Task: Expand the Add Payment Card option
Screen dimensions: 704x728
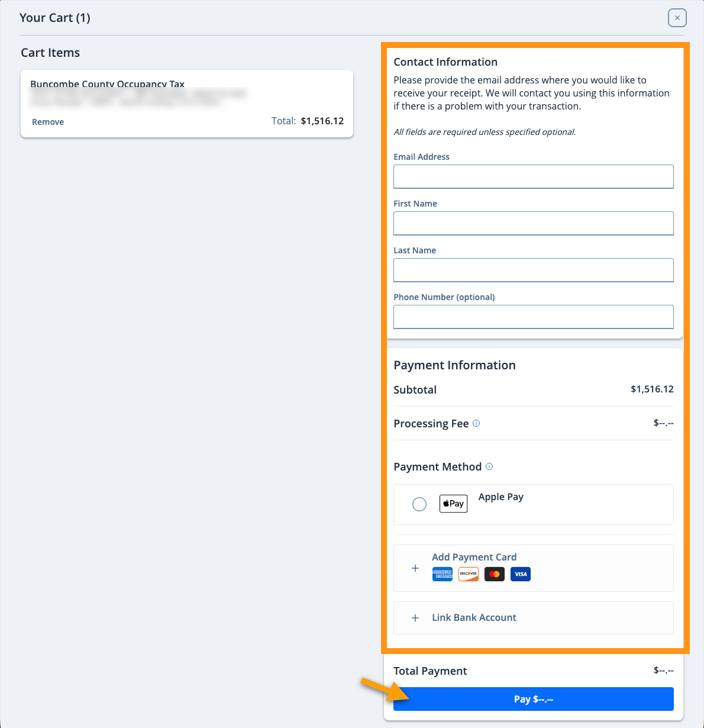Action: 534,568
